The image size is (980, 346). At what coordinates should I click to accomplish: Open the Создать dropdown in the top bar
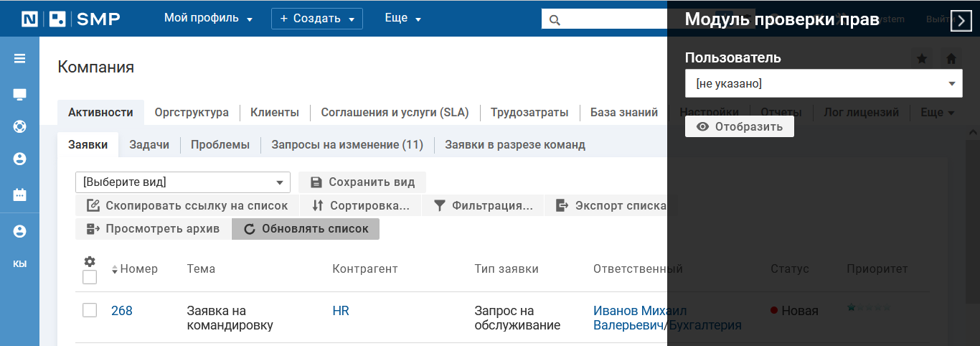click(x=317, y=19)
